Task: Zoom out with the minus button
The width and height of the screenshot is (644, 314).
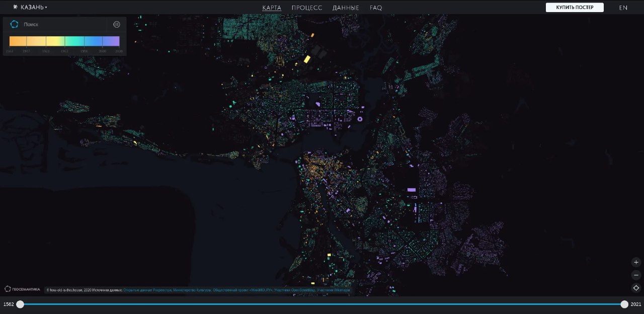Action: click(x=636, y=275)
